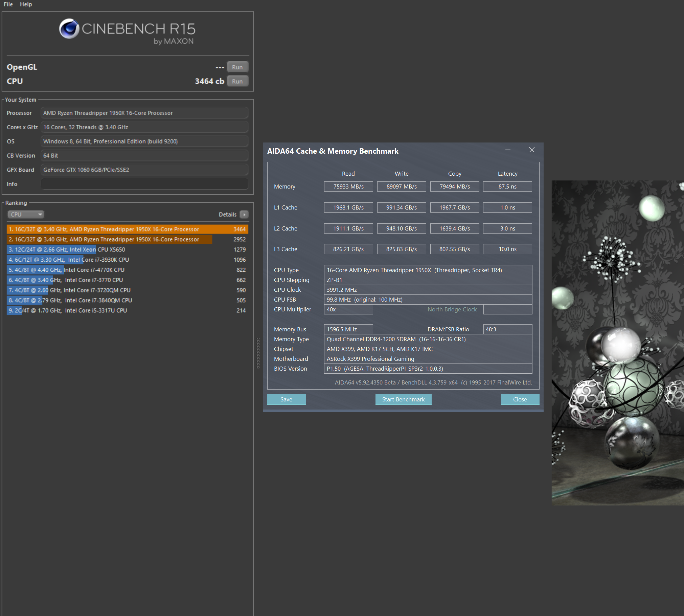This screenshot has height=616, width=684.
Task: Click the panel splitter handle
Action: (258, 353)
